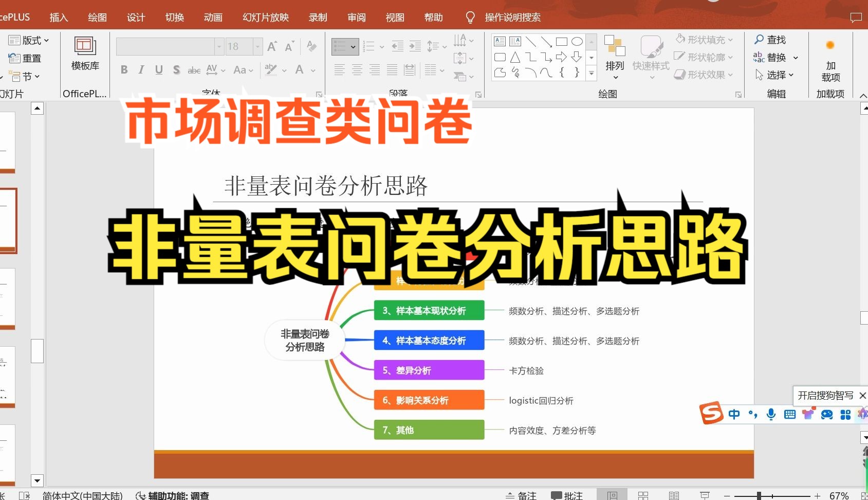Open font size dropdown showing 18
Viewport: 868px width, 500px height.
point(258,47)
